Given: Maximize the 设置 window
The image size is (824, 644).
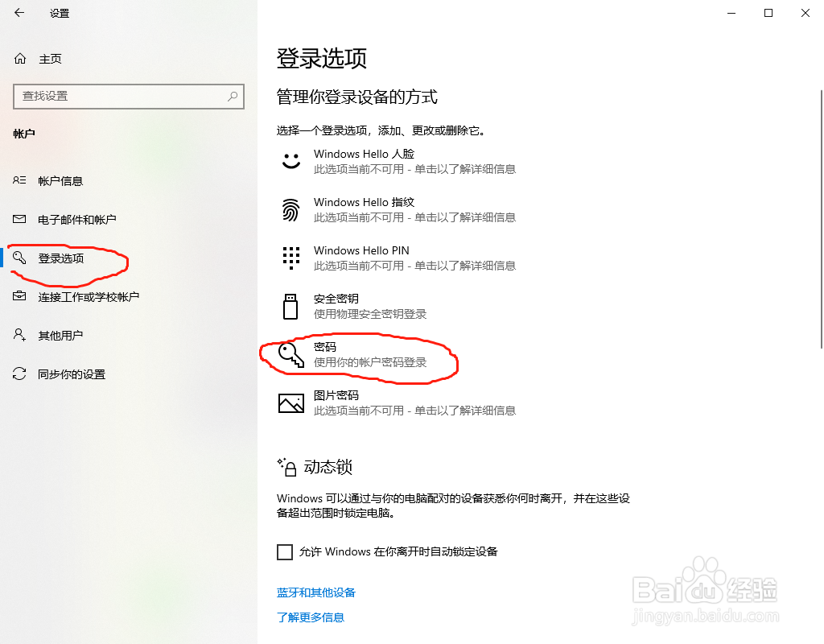Looking at the screenshot, I should (x=768, y=13).
